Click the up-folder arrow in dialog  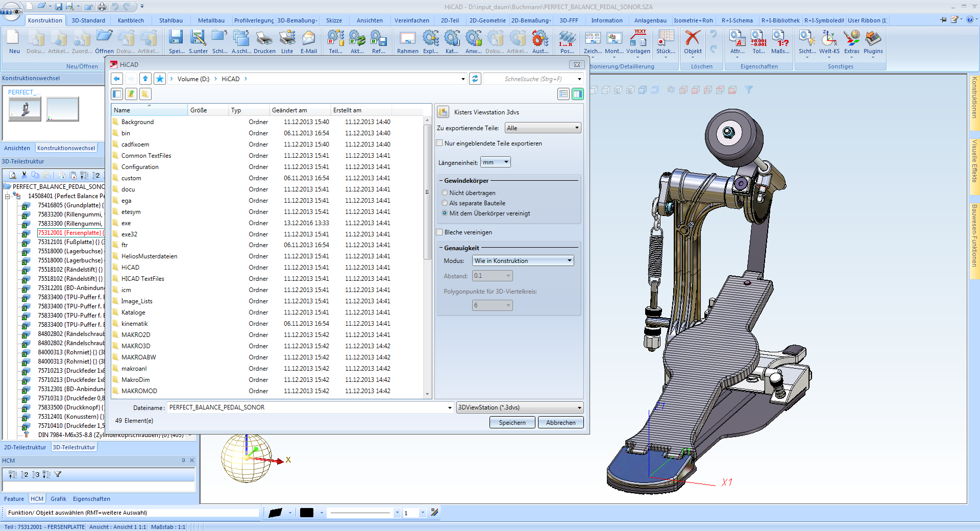pos(145,79)
